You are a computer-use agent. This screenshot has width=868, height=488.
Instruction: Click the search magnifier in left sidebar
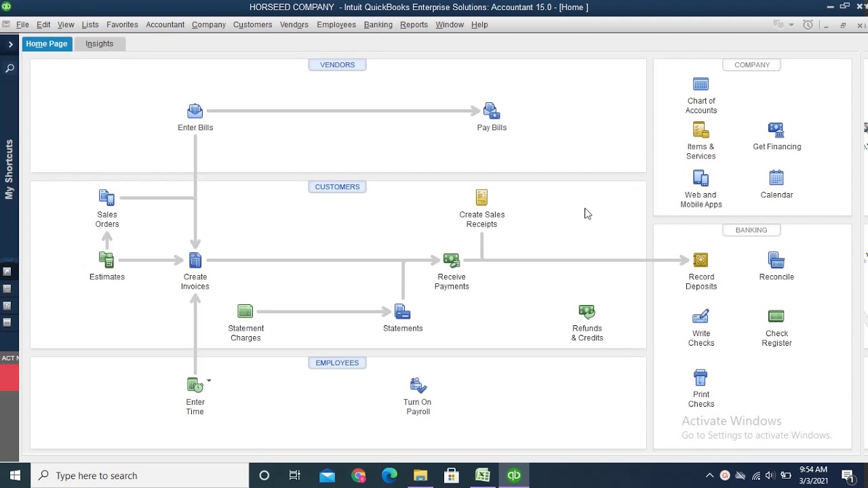coord(9,68)
